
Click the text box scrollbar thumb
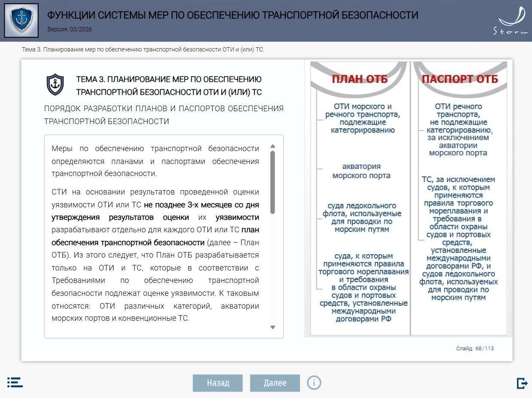pos(272,182)
